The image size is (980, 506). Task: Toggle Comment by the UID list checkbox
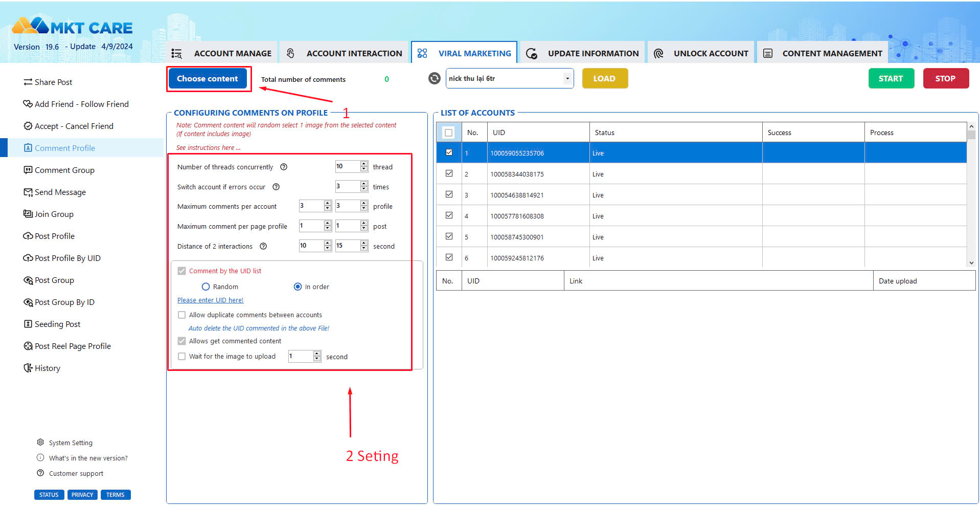181,271
